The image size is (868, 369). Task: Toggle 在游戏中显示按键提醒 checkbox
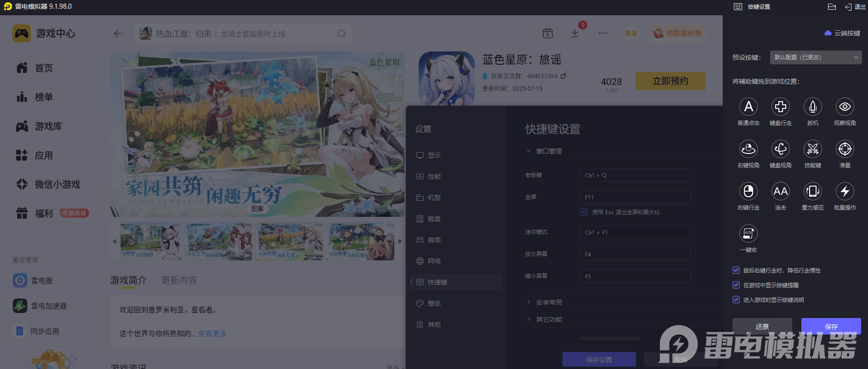736,285
